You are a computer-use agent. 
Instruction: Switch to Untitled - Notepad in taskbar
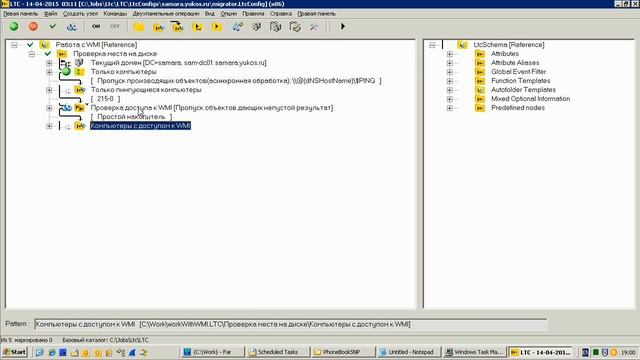[x=409, y=352]
